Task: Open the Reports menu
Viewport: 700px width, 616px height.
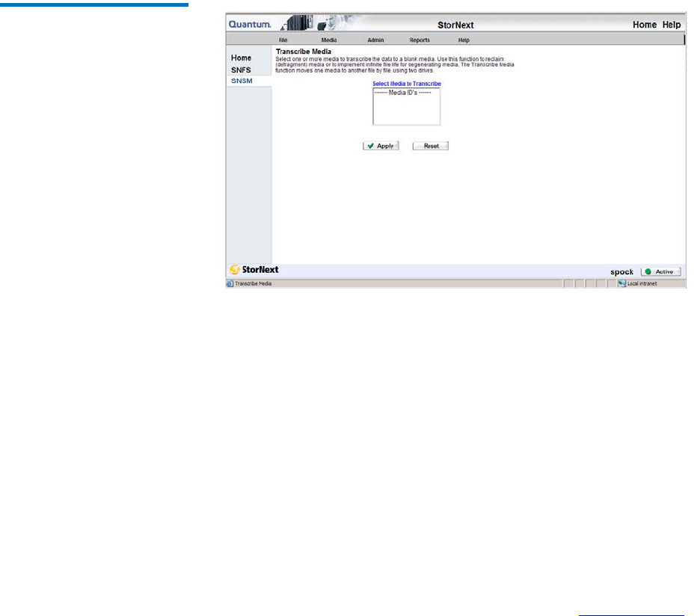Action: [420, 40]
